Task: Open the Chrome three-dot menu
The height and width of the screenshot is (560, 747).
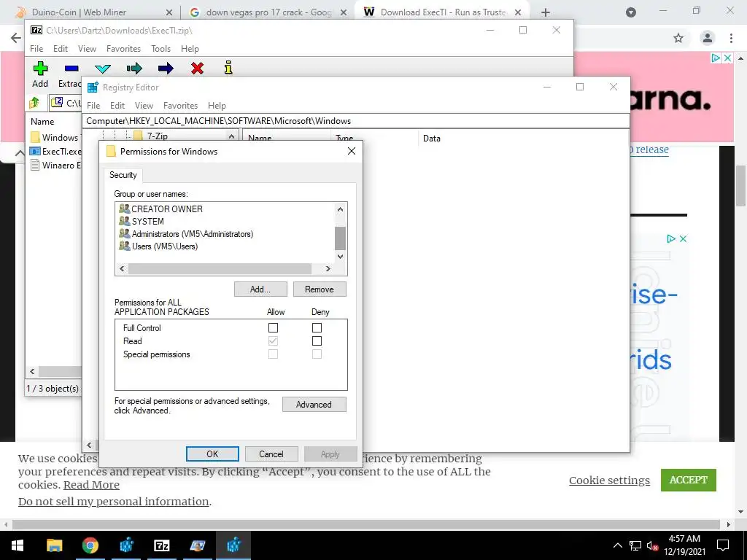Action: pos(731,38)
